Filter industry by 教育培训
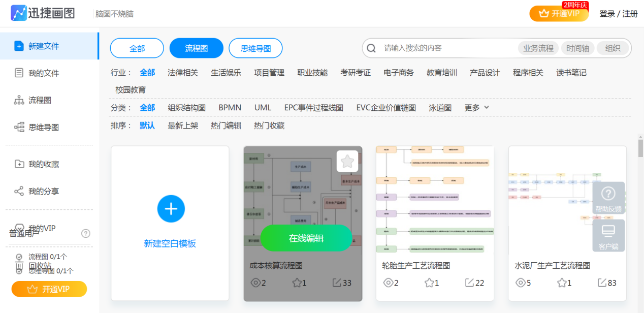The image size is (644, 313). point(442,73)
